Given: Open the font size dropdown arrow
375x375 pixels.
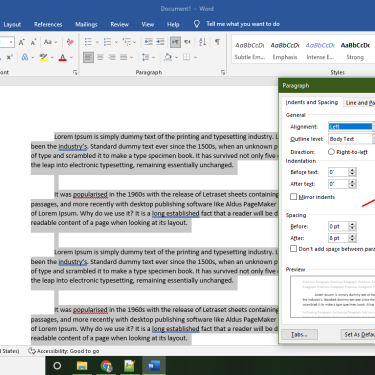Looking at the screenshot, I should point(11,42).
